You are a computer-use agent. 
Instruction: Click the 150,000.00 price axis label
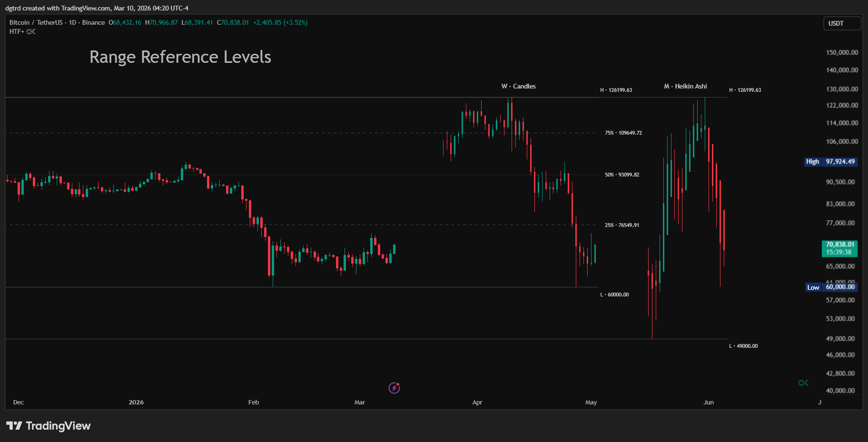(842, 52)
